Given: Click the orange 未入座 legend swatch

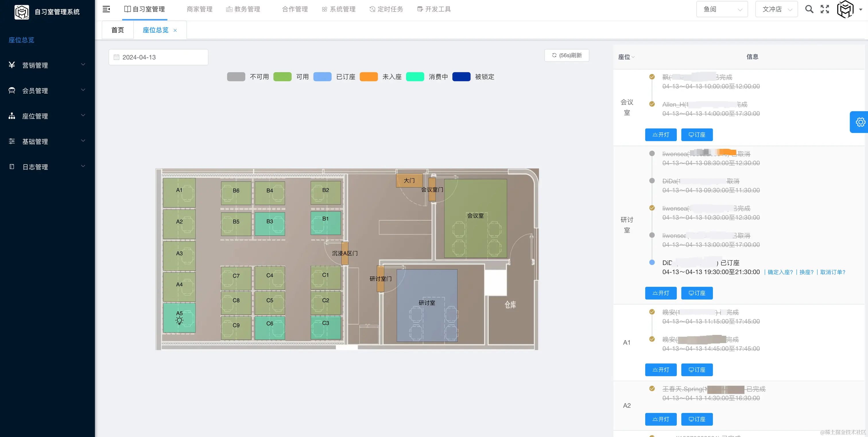Looking at the screenshot, I should click(368, 77).
